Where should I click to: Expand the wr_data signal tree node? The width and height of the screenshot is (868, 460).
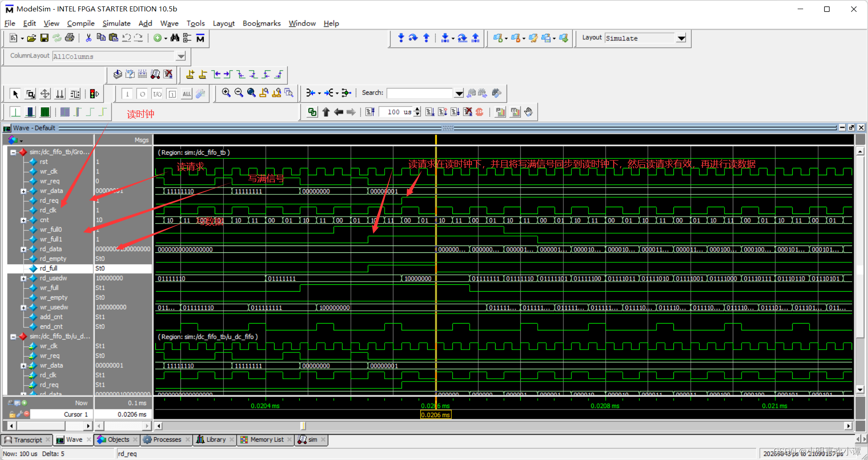tap(23, 191)
